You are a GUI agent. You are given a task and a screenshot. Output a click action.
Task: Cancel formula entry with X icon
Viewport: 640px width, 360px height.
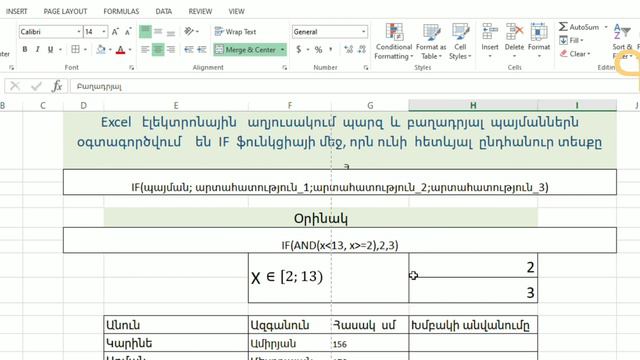tap(15, 86)
